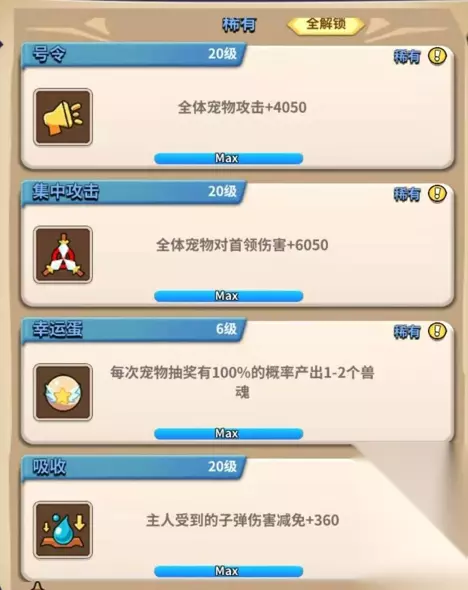Click Max progress bar under 吸收

229,571
